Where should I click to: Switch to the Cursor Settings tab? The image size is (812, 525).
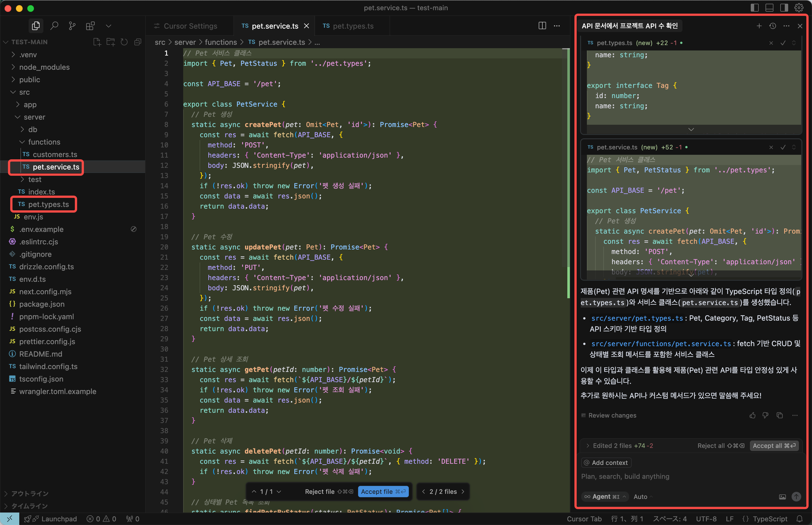190,26
